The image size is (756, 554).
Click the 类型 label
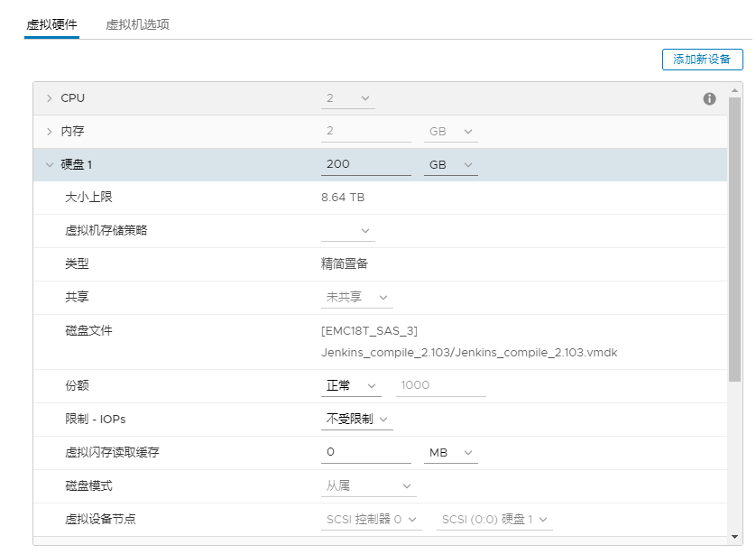pos(77,263)
